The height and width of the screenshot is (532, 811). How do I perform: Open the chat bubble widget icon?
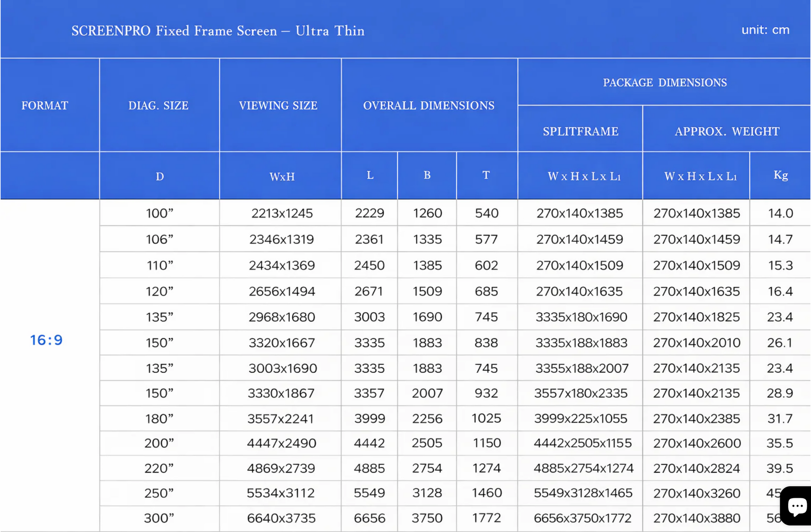(x=796, y=505)
